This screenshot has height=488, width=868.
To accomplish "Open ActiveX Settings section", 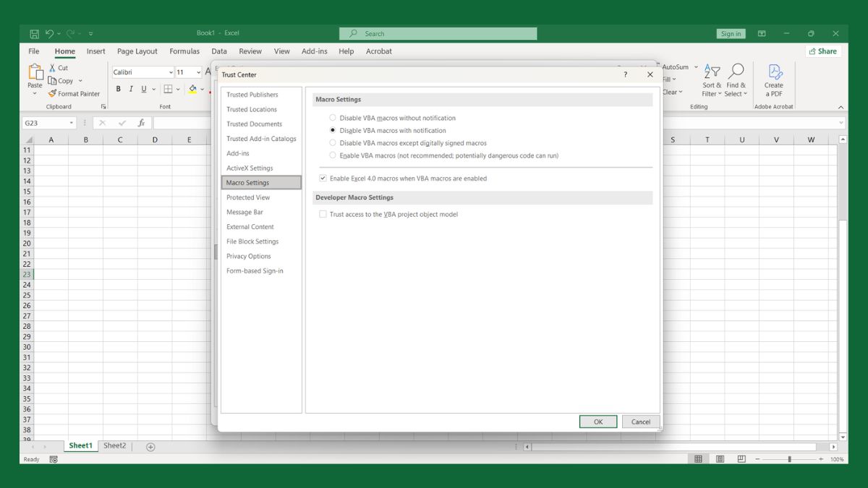I will (250, 168).
